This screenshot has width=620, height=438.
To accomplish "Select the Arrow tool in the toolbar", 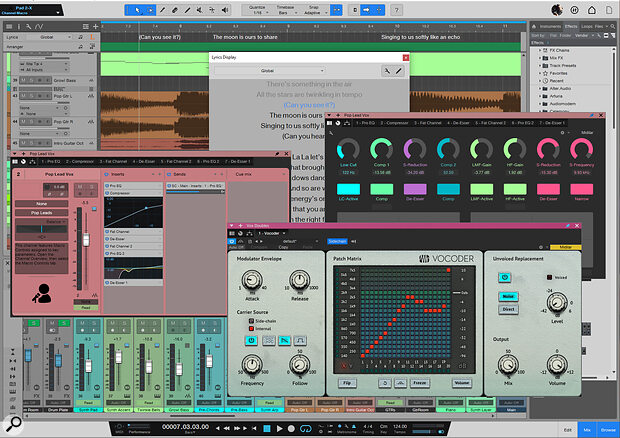I will 137,10.
